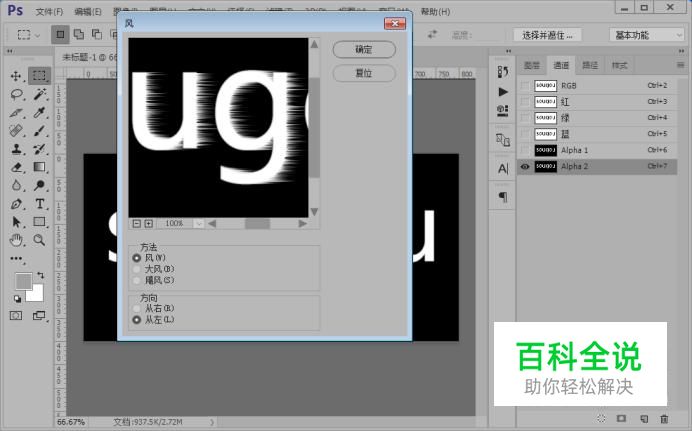Load channel as selection icon

point(601,418)
